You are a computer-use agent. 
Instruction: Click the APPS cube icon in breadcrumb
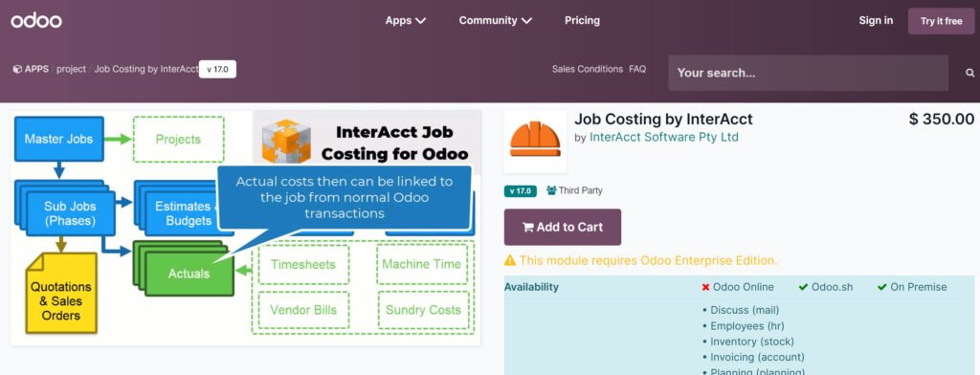17,70
